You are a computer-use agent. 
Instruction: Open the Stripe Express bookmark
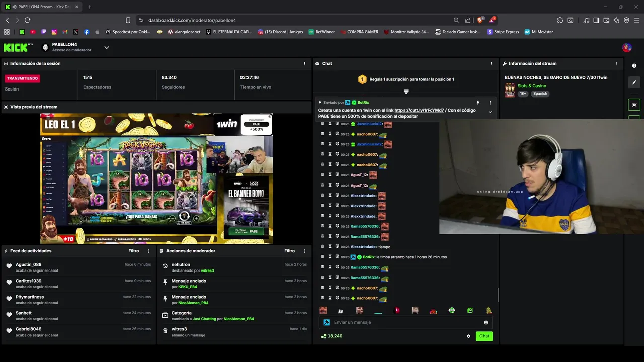point(503,32)
